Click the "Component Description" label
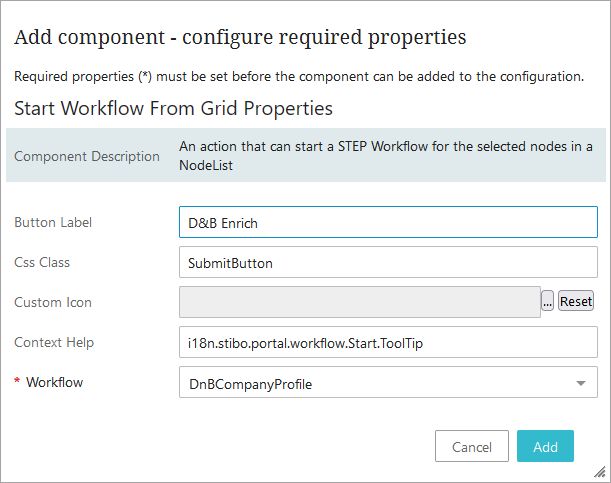 click(x=87, y=156)
